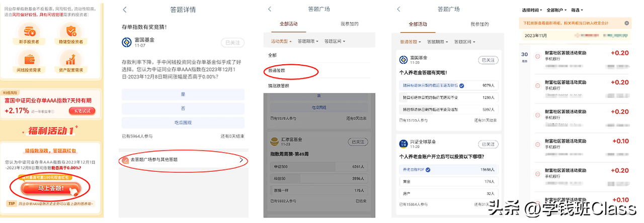Open the 全部账户 dropdown
This screenshot has height=223, width=644.
(x=556, y=10)
